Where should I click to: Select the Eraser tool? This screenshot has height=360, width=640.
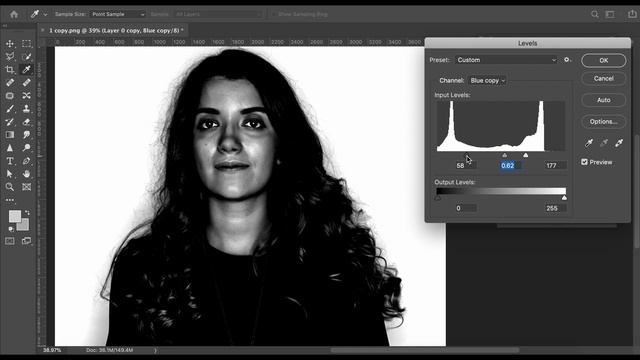pyautogui.click(x=27, y=122)
